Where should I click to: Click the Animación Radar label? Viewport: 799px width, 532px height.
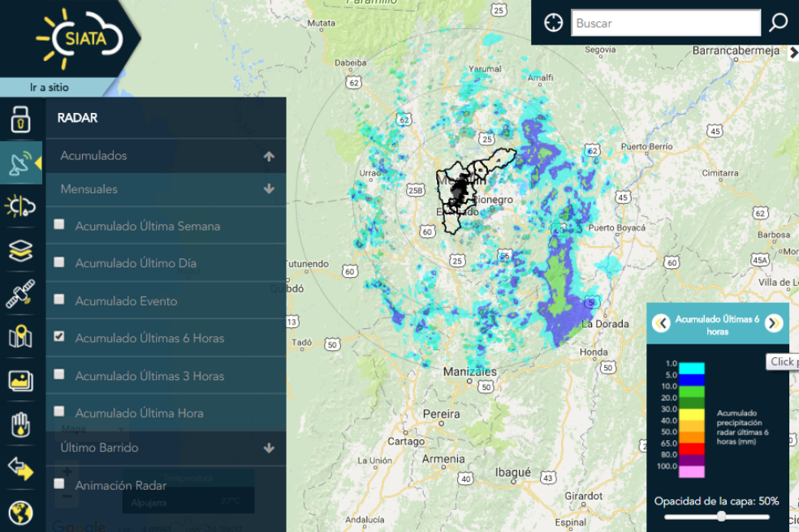[x=121, y=486]
